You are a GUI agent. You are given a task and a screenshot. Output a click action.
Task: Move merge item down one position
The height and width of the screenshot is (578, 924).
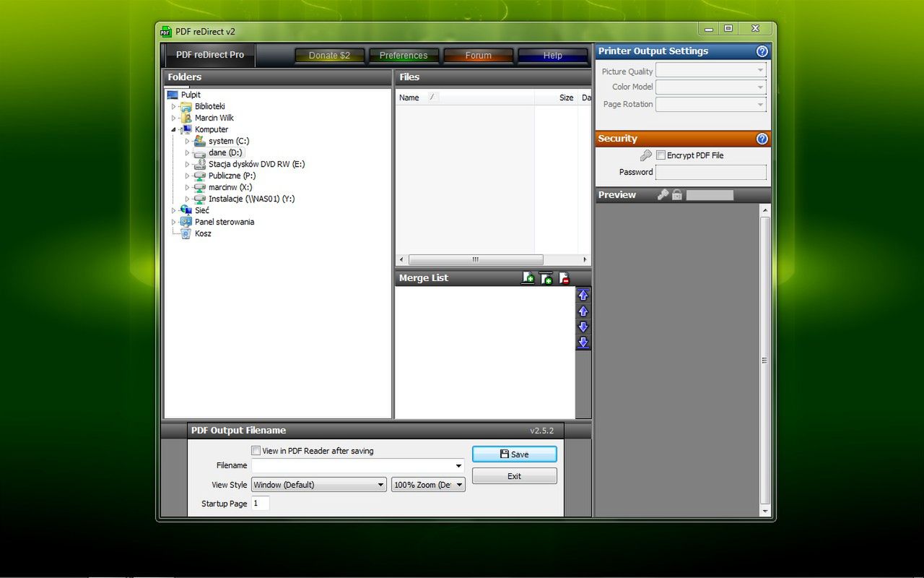583,327
